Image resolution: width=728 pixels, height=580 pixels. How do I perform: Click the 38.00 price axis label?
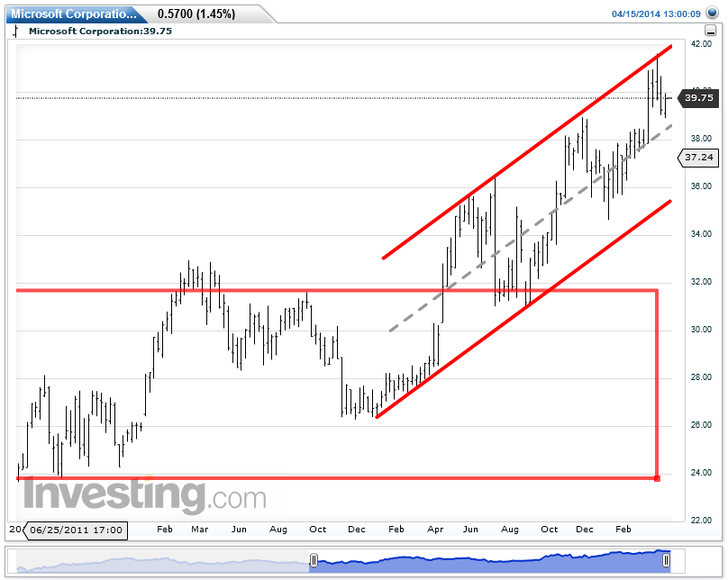click(x=701, y=139)
